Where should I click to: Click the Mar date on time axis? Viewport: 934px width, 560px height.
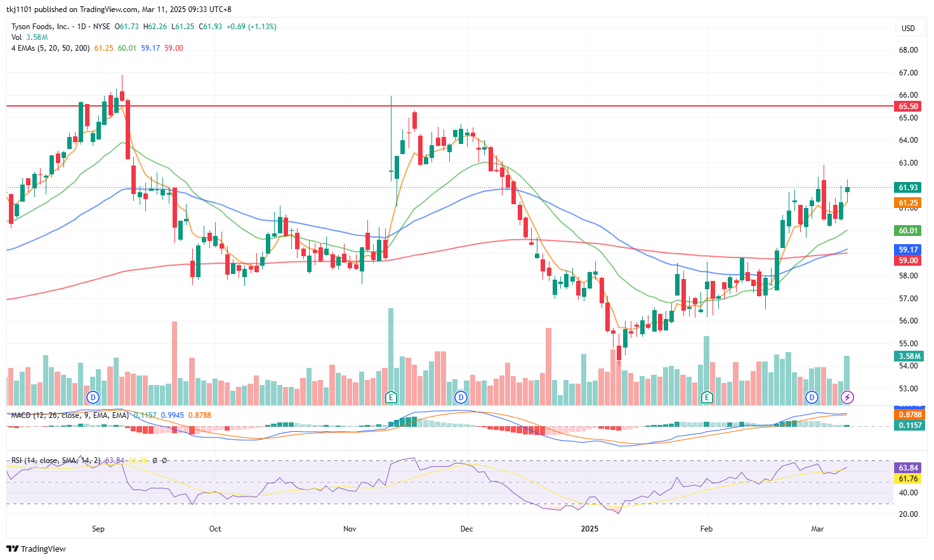[x=818, y=529]
